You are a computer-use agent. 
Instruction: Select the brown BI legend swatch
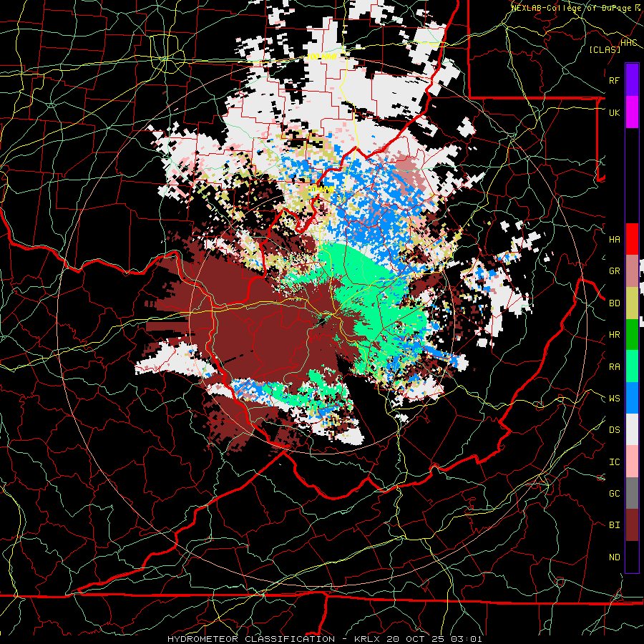pos(632,525)
